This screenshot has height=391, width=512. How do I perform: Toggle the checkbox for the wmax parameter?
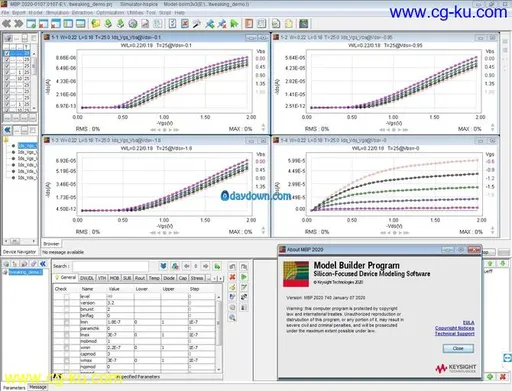pos(67,360)
